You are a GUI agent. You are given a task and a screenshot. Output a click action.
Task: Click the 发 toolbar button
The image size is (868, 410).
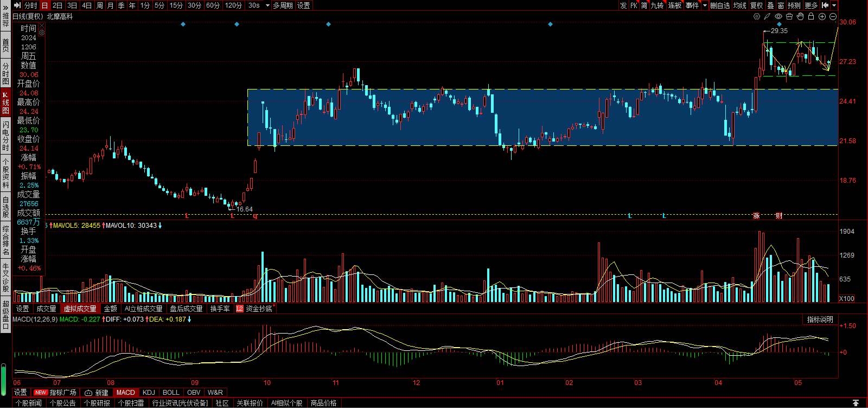[x=623, y=5]
